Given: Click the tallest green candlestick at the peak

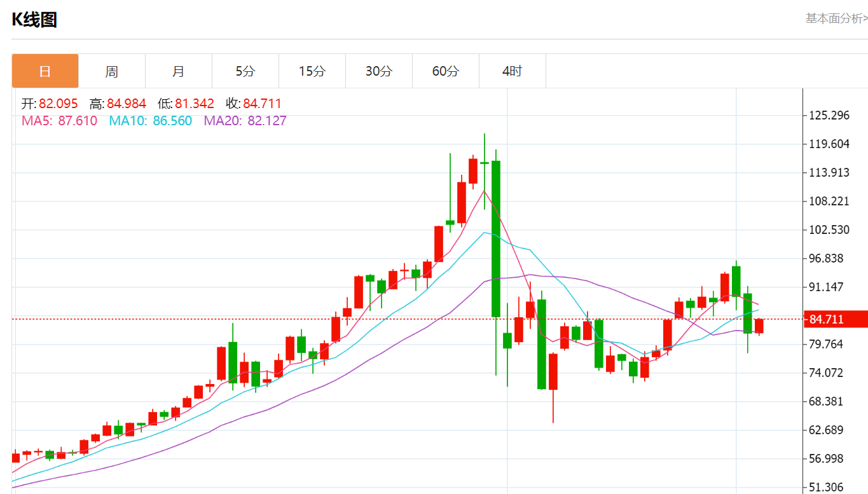Looking at the screenshot, I should 496,238.
